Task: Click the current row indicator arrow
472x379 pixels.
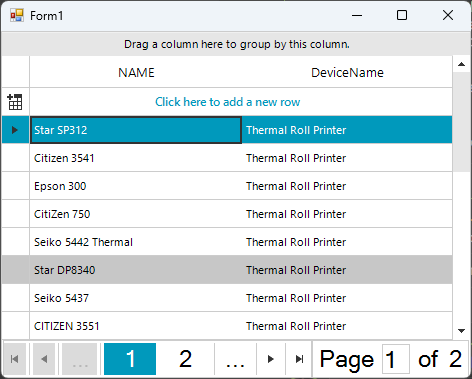Action: pos(15,130)
